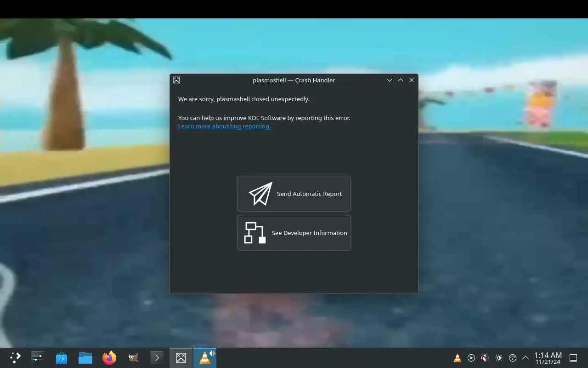Select Crash Handler task in taskbar
The image size is (588, 368).
tap(181, 357)
